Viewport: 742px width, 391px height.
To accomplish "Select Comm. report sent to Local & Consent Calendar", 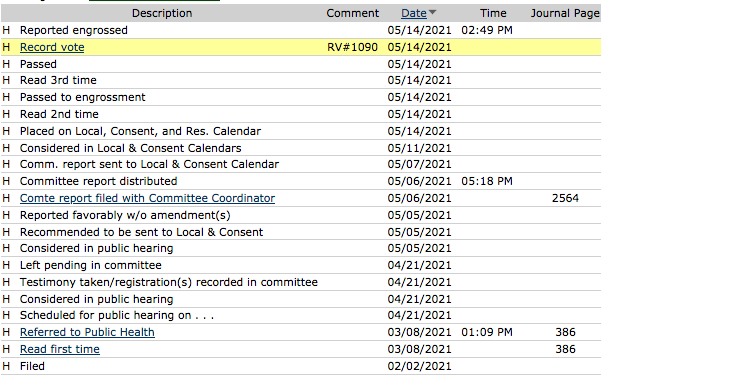I will [150, 164].
